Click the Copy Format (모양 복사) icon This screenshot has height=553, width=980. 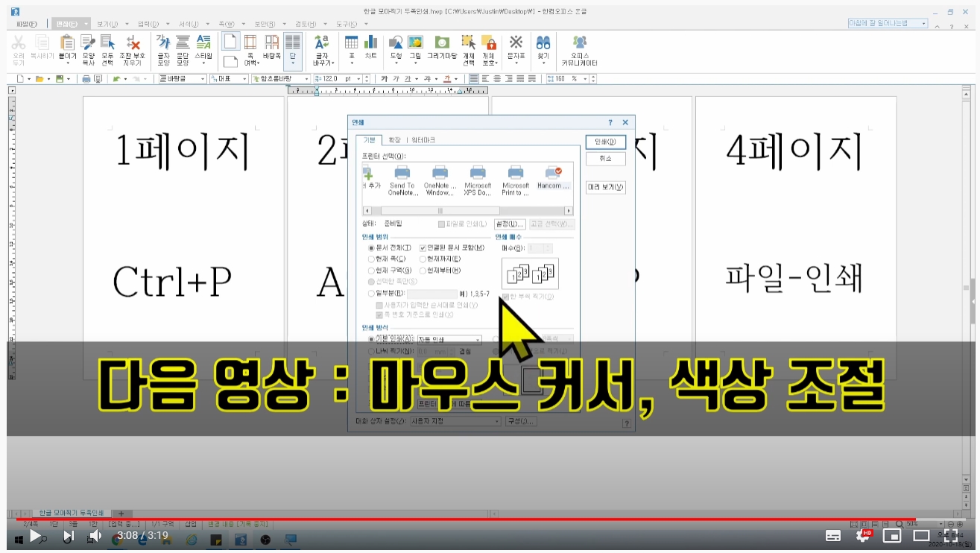pyautogui.click(x=89, y=42)
